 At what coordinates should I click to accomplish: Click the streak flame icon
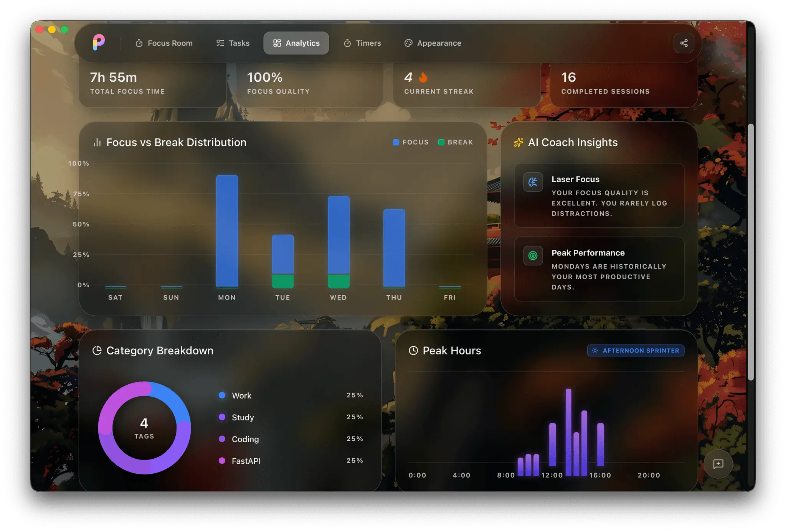pos(423,77)
